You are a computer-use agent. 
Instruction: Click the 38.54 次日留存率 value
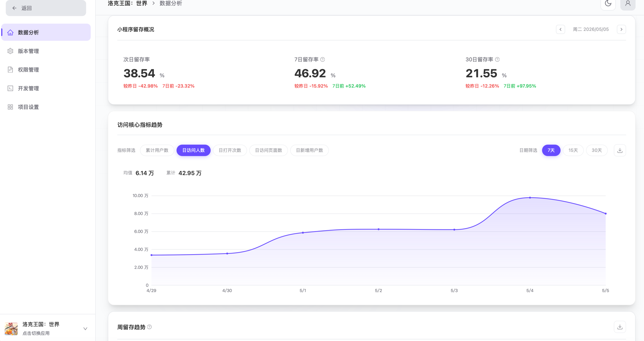click(x=139, y=73)
